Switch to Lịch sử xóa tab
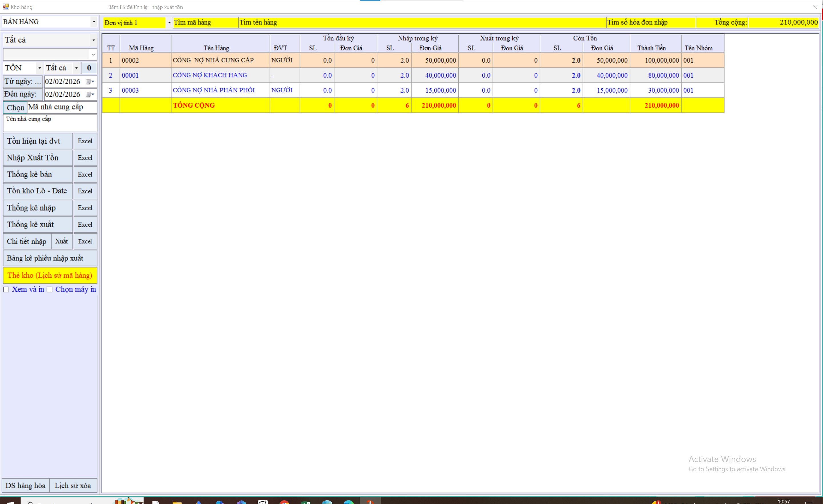Viewport: 823px width, 504px height. 73,486
